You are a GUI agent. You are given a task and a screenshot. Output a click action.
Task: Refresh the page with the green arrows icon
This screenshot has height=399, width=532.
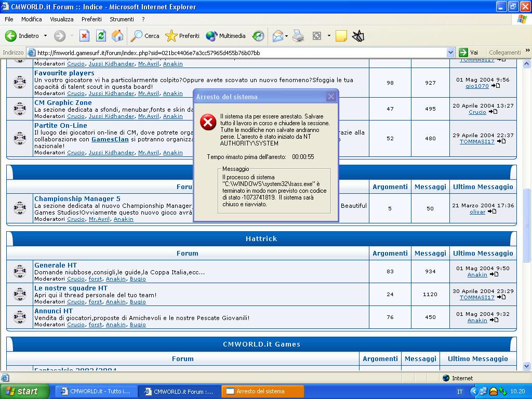tap(101, 36)
